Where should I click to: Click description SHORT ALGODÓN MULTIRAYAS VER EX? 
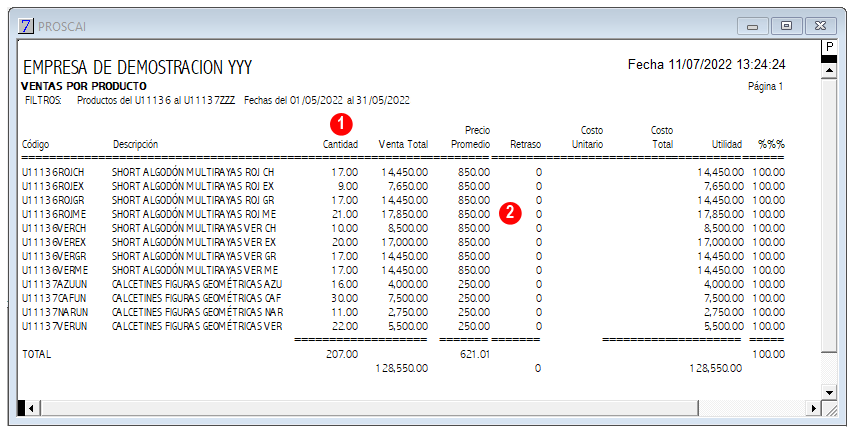[194, 242]
